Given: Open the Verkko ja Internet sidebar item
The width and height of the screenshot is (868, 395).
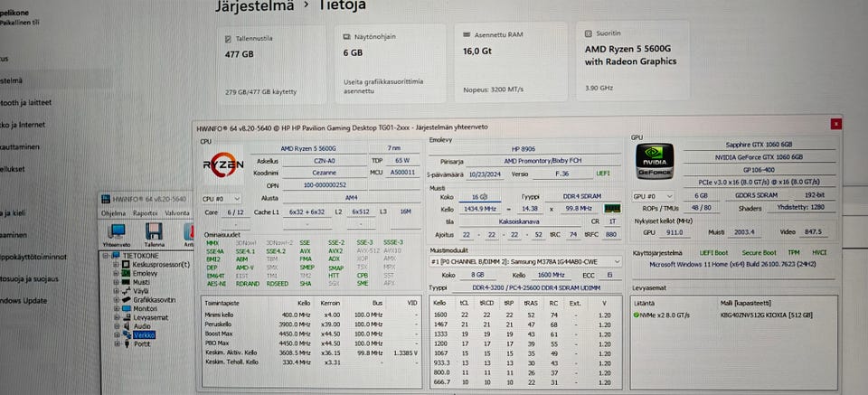Looking at the screenshot, I should pyautogui.click(x=23, y=125).
